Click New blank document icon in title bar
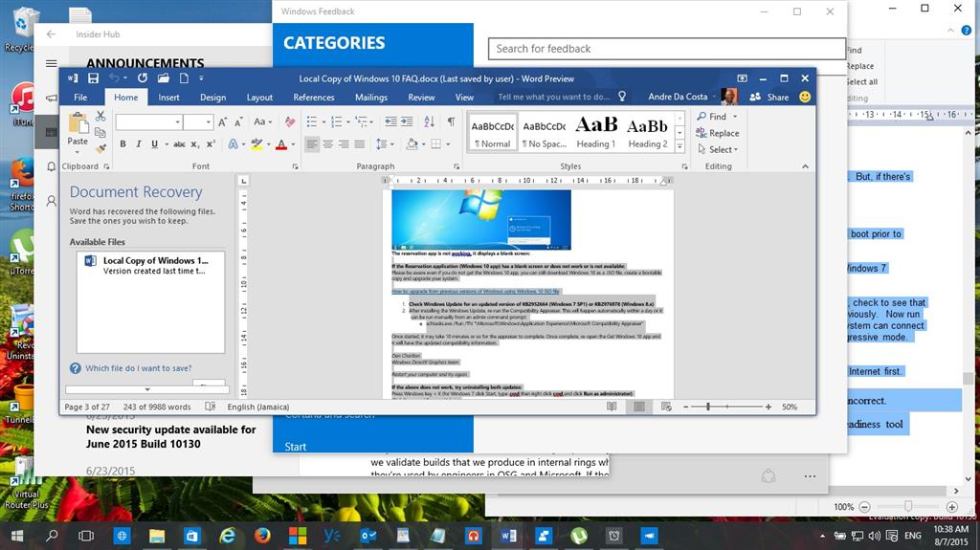 point(184,78)
